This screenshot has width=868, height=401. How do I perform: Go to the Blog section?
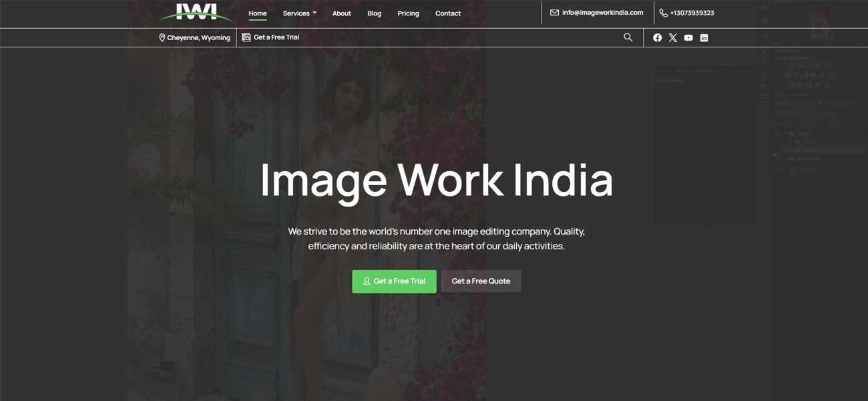click(x=374, y=13)
